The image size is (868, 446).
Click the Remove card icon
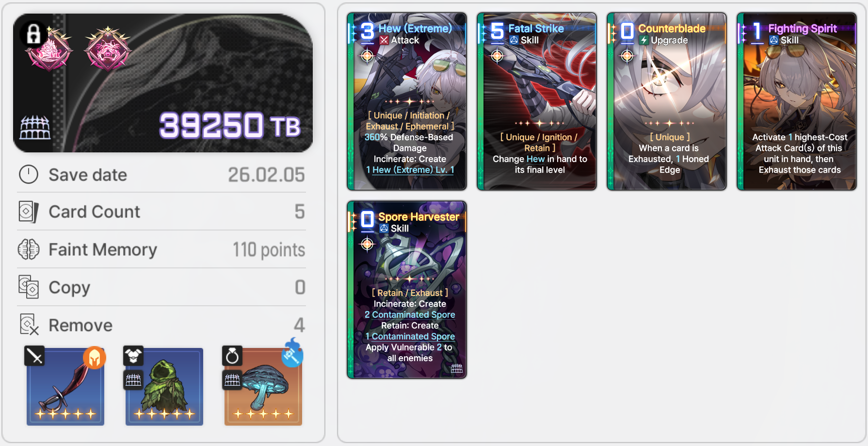point(29,325)
